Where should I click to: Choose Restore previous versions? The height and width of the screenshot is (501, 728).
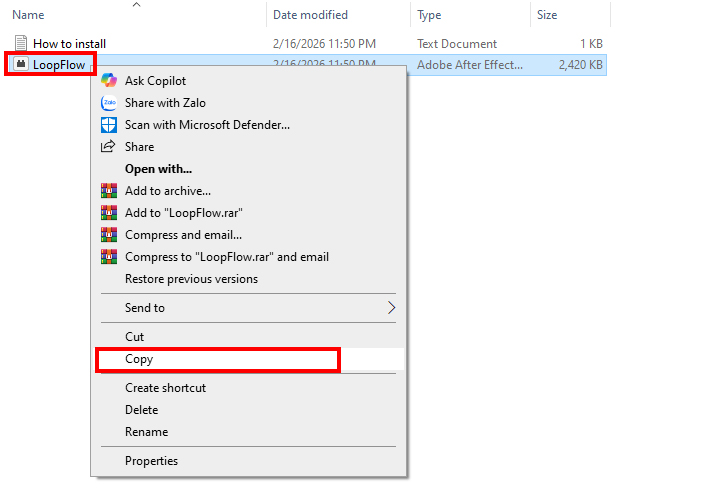coord(191,279)
